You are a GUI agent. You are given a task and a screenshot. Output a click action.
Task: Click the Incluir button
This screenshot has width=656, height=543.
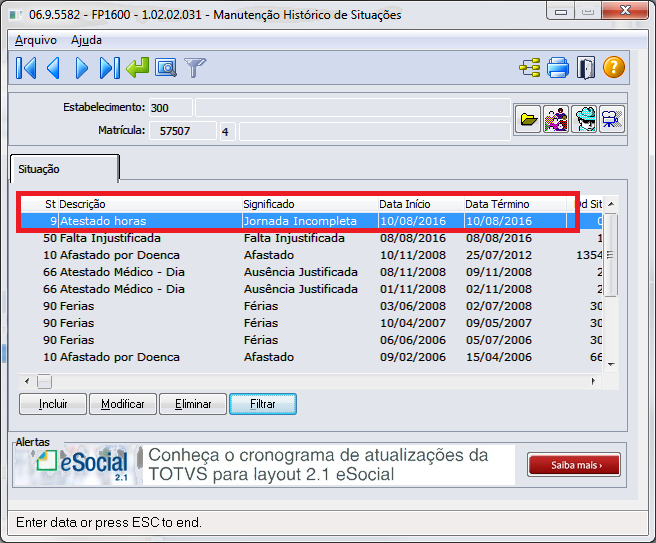tap(53, 404)
